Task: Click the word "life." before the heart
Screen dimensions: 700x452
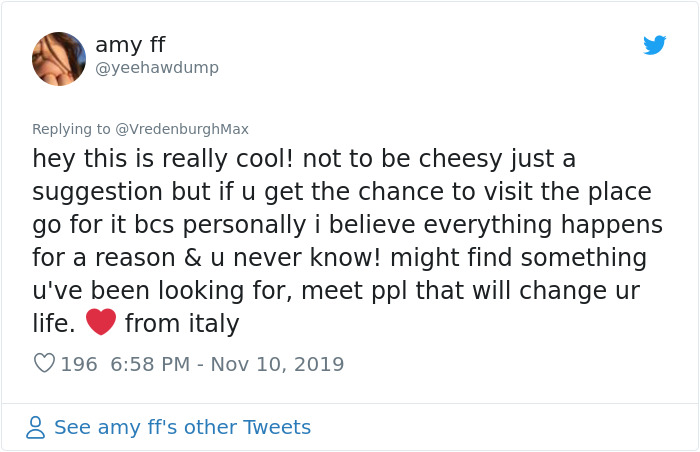Action: [54, 323]
